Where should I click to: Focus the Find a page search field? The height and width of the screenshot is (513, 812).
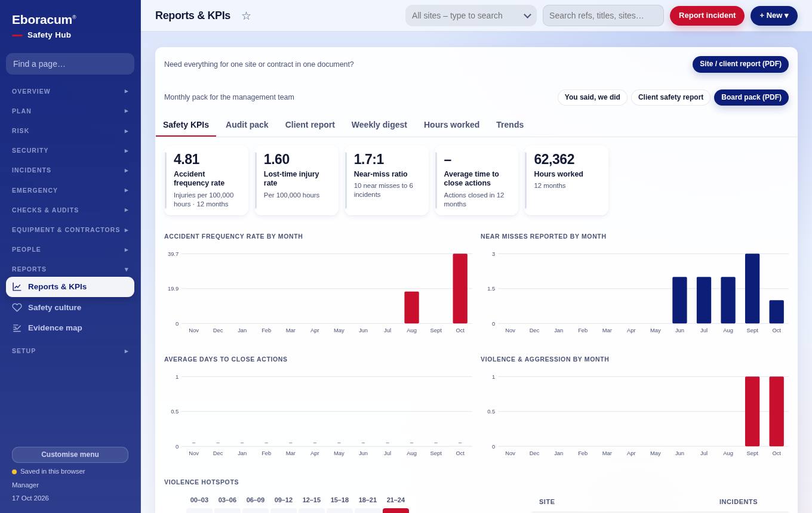70,64
